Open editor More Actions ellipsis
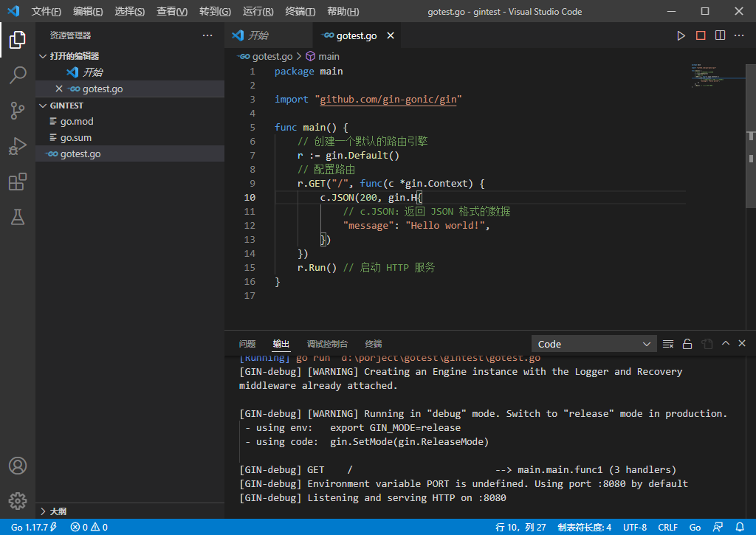Image resolution: width=756 pixels, height=535 pixels. pyautogui.click(x=739, y=35)
